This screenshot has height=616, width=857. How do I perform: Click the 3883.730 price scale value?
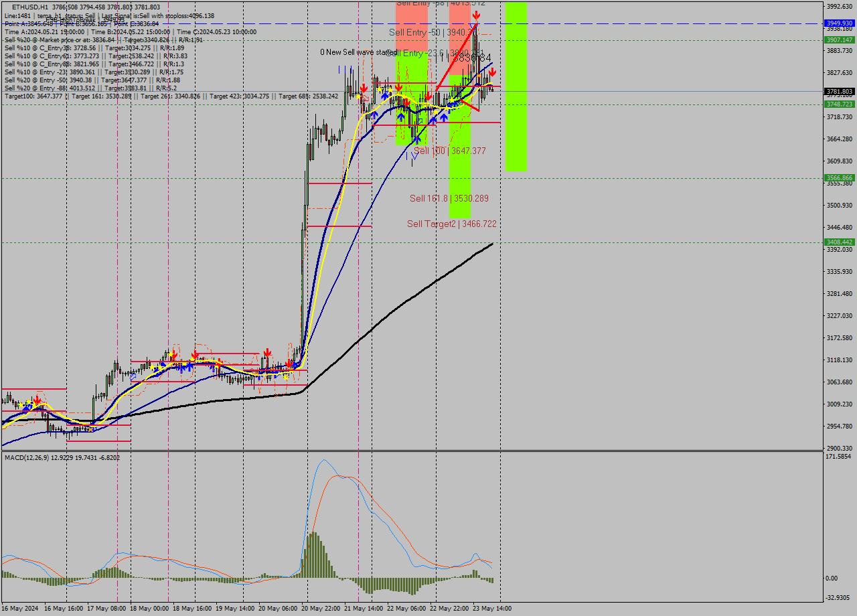[839, 51]
